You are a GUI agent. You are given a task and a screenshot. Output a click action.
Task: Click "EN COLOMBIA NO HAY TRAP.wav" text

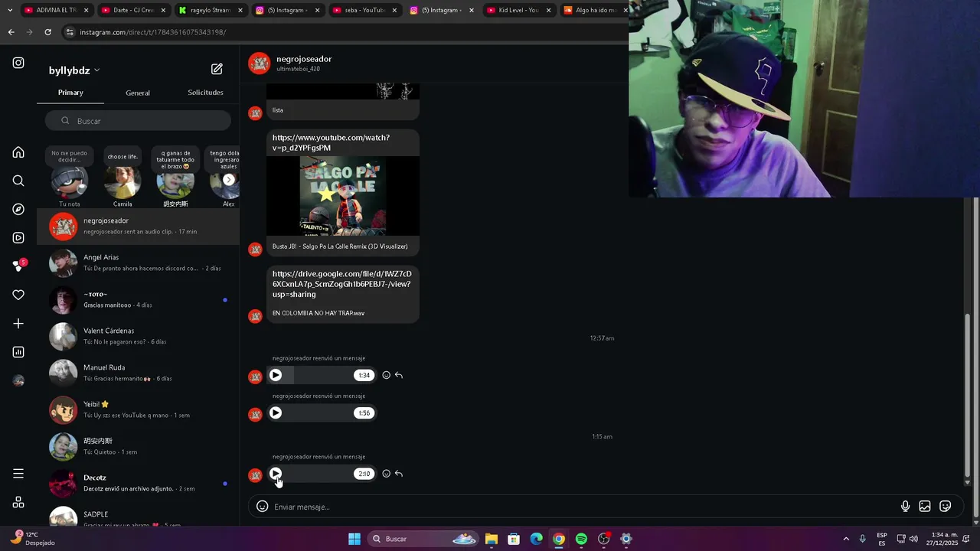(318, 313)
